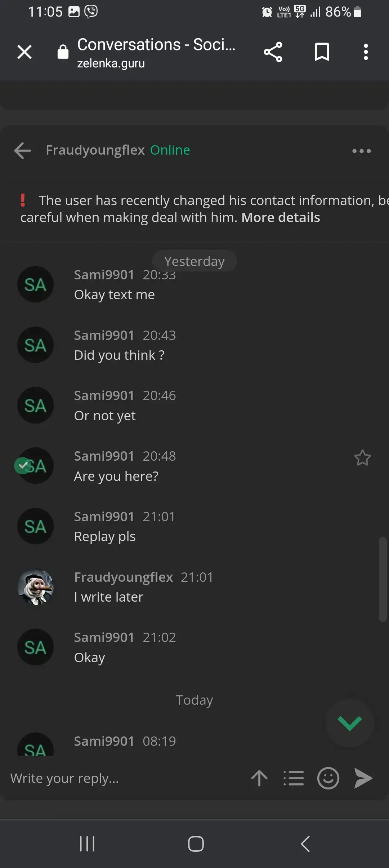Open More details link in warning
Viewport: 389px width, 868px height.
[x=281, y=218]
